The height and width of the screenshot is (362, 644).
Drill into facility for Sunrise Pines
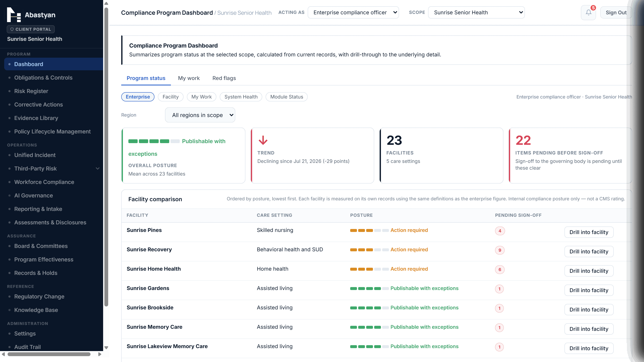coord(589,232)
